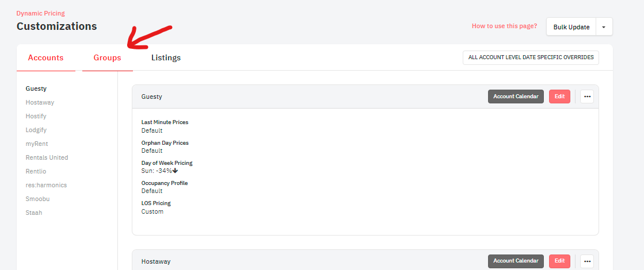The width and height of the screenshot is (644, 270).
Task: Open the How to use this page link
Action: (x=504, y=26)
